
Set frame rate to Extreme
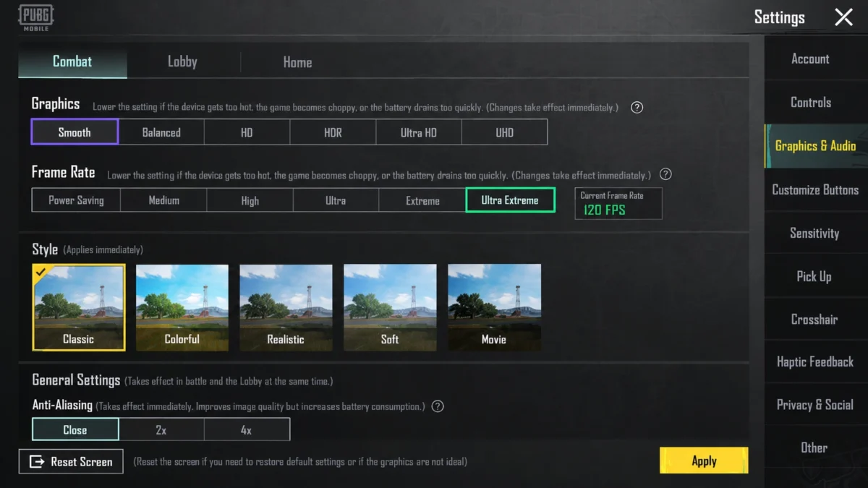point(422,200)
